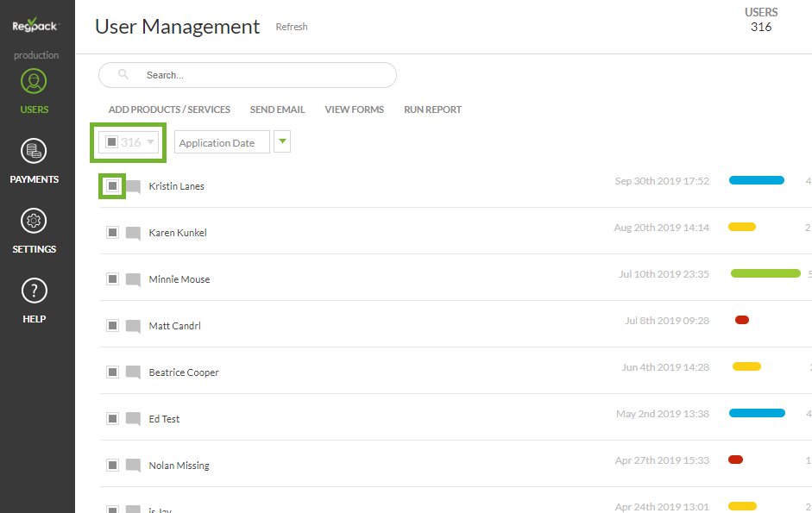This screenshot has height=513, width=812.
Task: Open message bubble icon for Kristin Lanes
Action: 133,186
